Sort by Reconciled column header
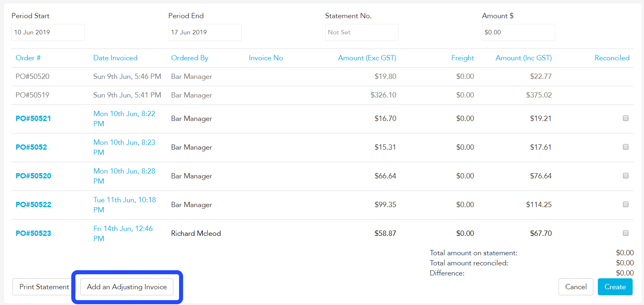Screen dimensions: 644x305 coord(612,58)
